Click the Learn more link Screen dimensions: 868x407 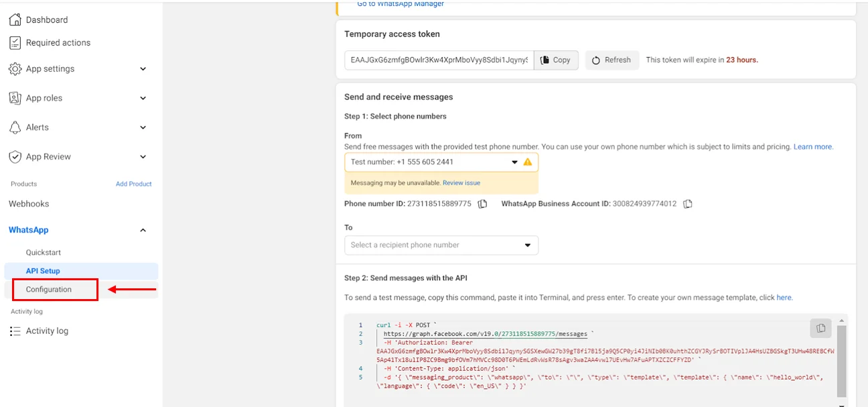813,146
